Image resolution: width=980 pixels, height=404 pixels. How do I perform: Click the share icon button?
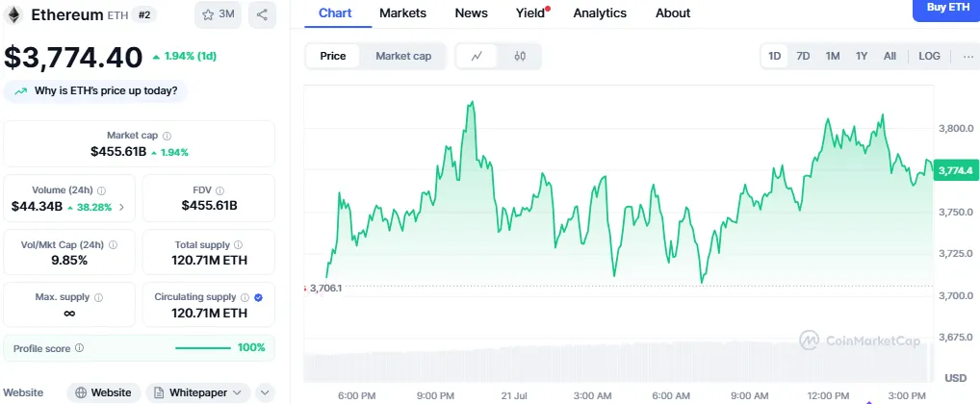[x=262, y=14]
